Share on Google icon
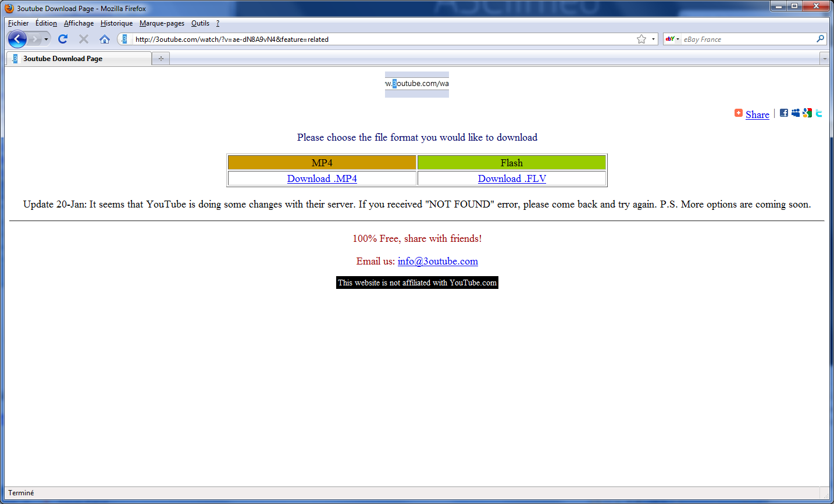834x504 pixels. [x=807, y=113]
